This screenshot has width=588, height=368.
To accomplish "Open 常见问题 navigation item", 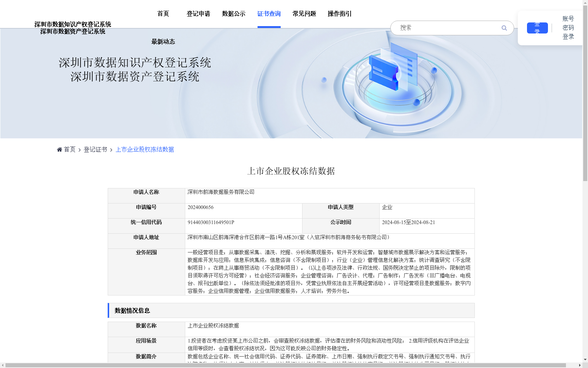I will pos(304,14).
